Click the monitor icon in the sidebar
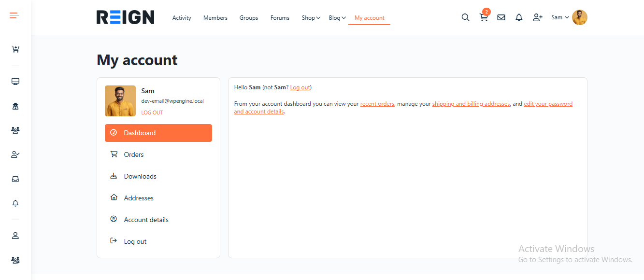 pyautogui.click(x=15, y=82)
